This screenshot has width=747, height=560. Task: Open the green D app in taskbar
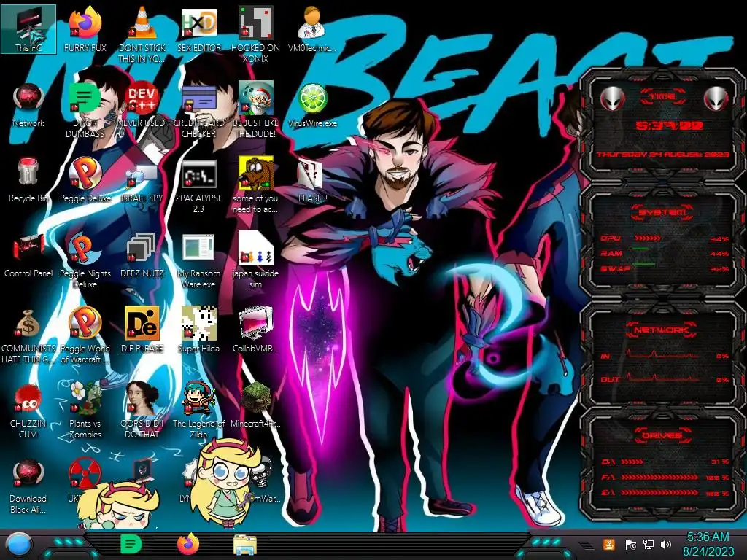click(x=131, y=544)
